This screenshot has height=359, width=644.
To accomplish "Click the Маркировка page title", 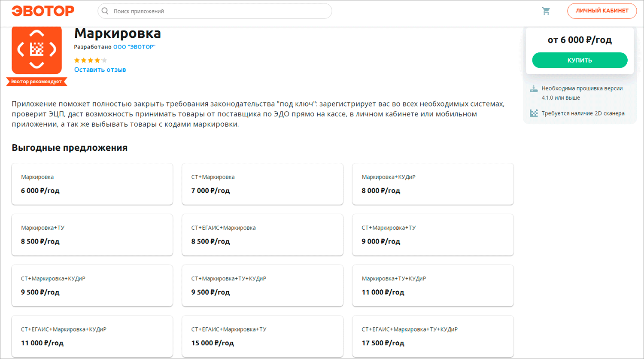I will pos(118,33).
